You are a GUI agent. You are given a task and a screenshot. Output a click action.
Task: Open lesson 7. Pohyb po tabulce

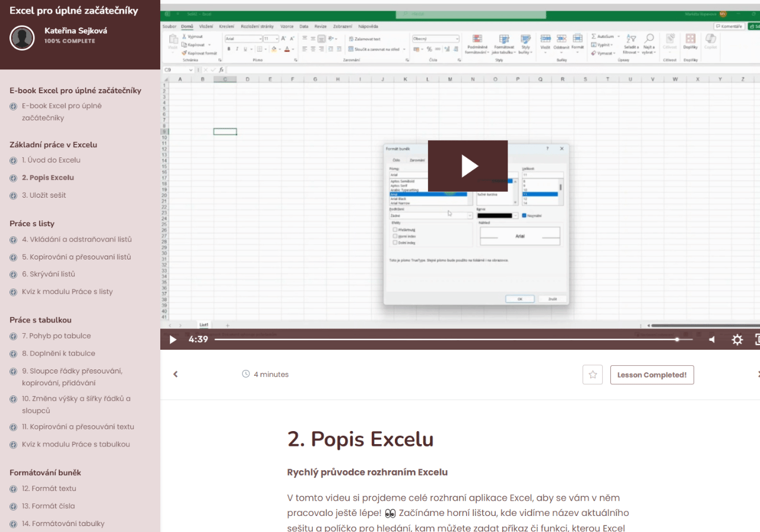click(x=56, y=336)
